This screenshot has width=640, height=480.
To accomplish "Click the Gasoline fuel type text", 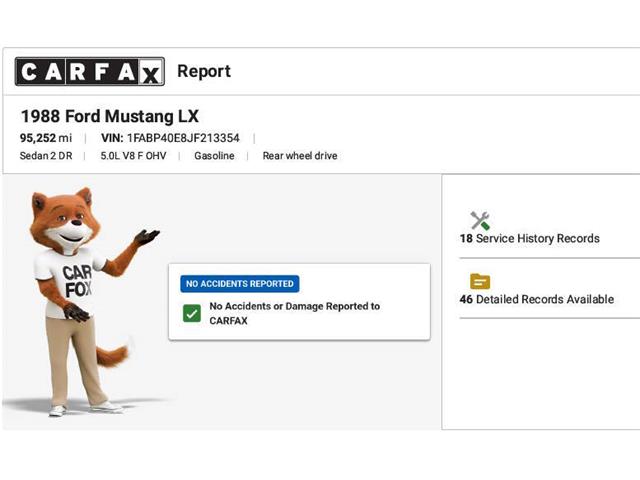I will coord(214,156).
